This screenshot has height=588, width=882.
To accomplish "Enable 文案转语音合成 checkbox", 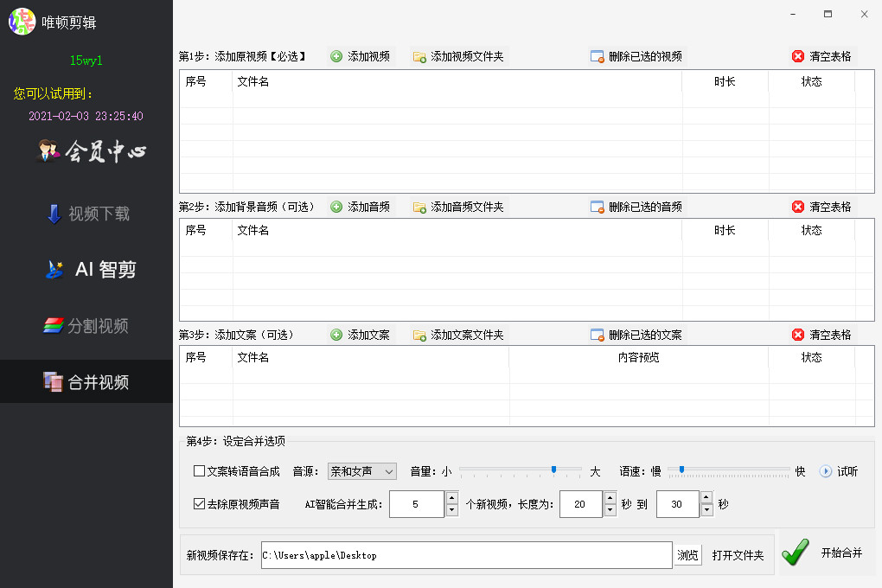I will (x=199, y=471).
